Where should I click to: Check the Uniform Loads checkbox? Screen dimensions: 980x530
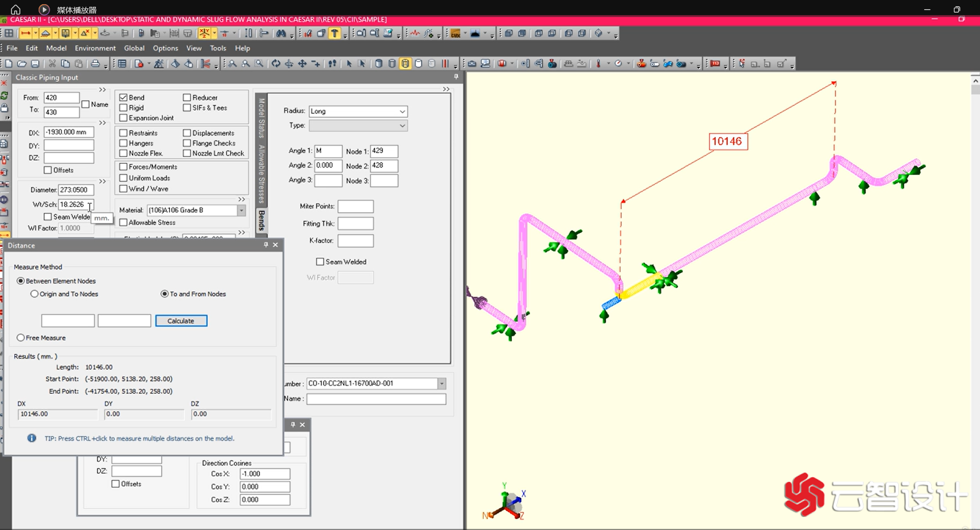124,178
